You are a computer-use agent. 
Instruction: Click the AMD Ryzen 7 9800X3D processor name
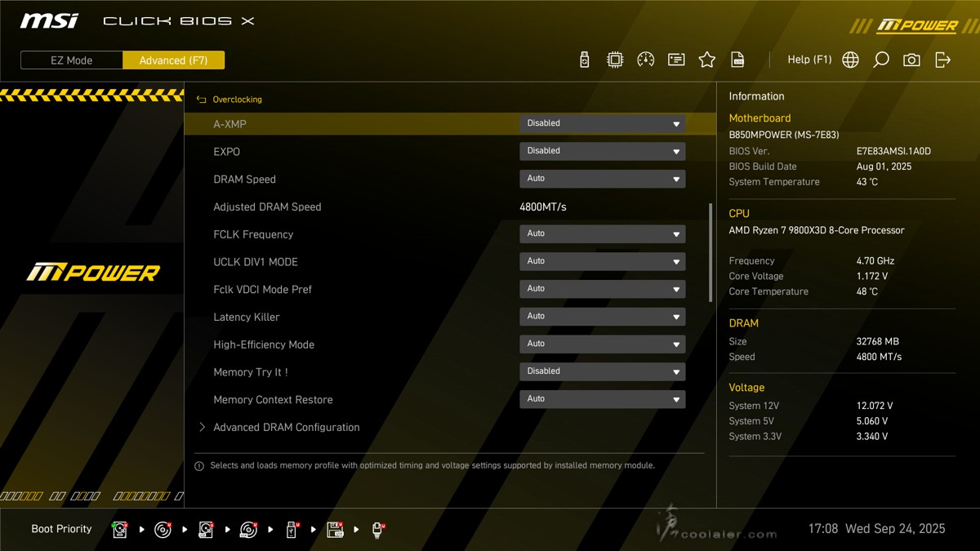[x=817, y=230]
